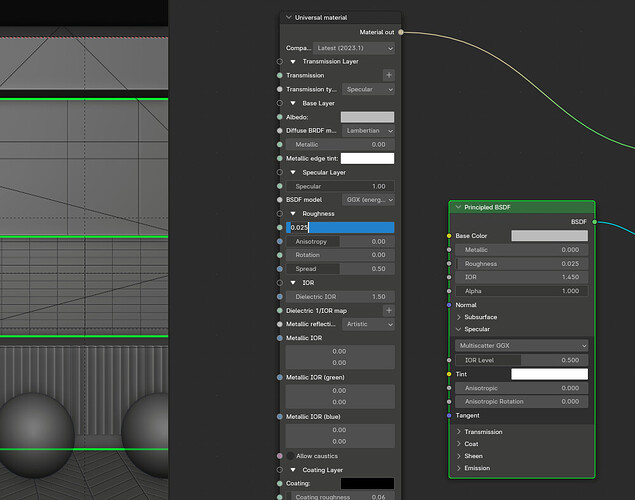Click the Specular input socket
635x500 pixels.
279,186
